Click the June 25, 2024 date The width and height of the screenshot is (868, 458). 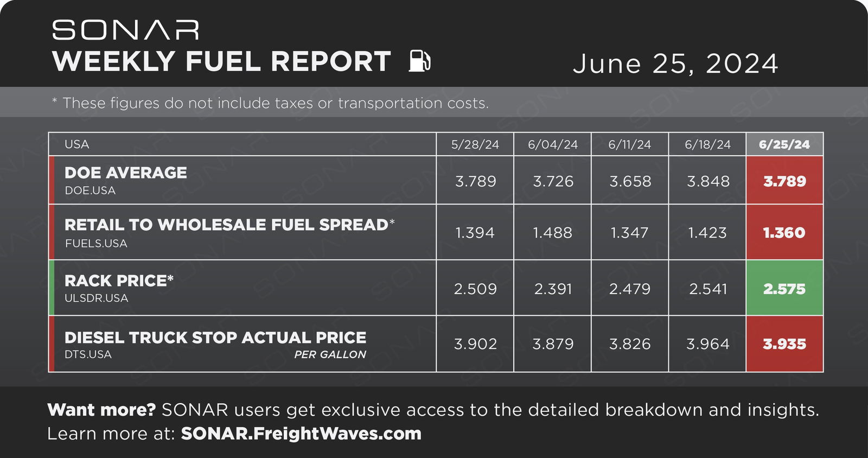[x=675, y=63]
